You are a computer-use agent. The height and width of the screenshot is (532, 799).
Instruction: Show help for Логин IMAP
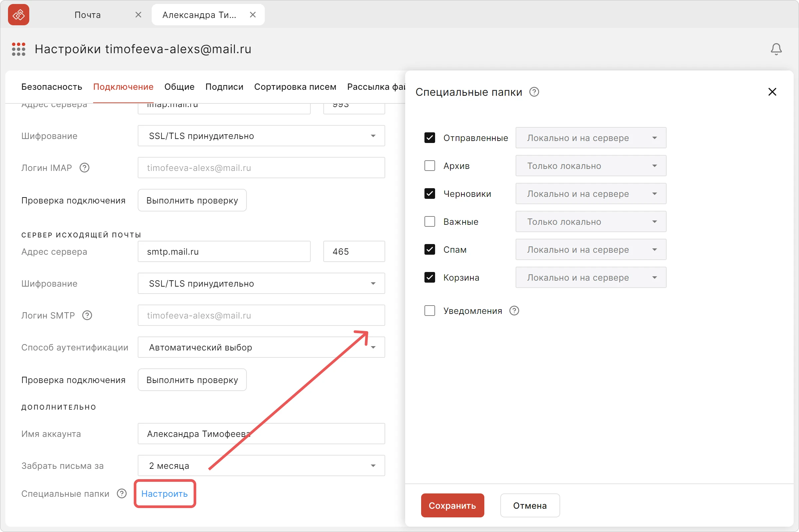84,168
